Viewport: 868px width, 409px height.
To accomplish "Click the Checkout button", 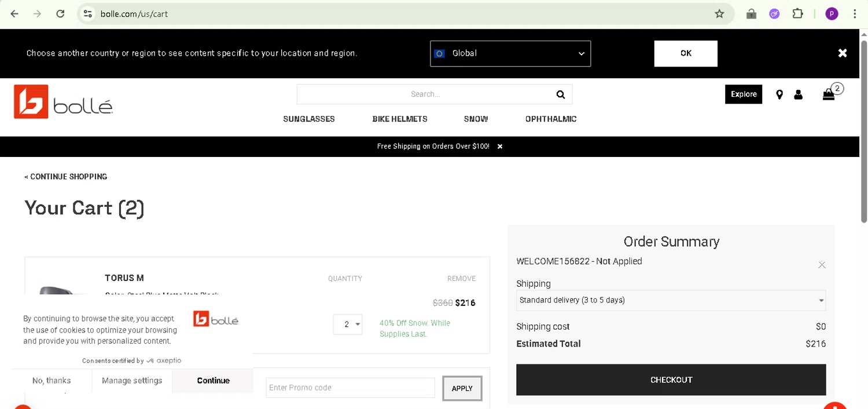I will pos(671,380).
